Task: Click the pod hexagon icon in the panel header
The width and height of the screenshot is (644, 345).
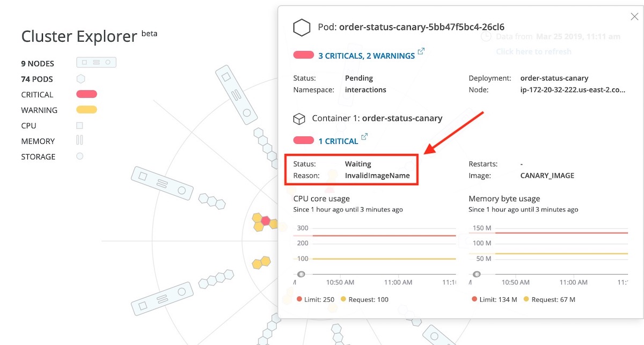Action: (x=302, y=27)
